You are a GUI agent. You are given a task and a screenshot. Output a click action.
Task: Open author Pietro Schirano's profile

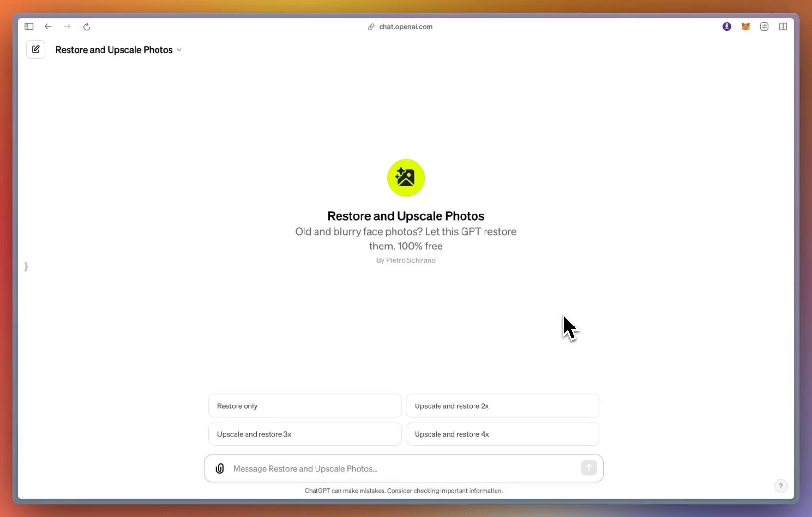pyautogui.click(x=406, y=260)
